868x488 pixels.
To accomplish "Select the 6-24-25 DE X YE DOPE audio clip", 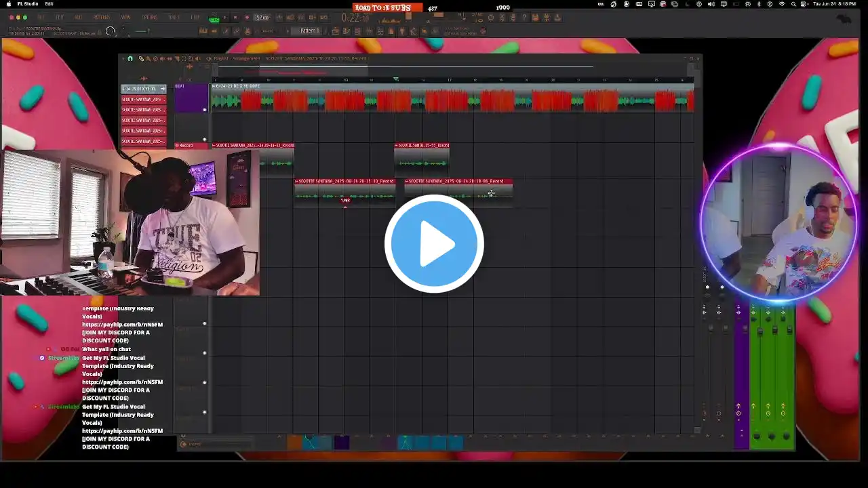I will pyautogui.click(x=452, y=99).
